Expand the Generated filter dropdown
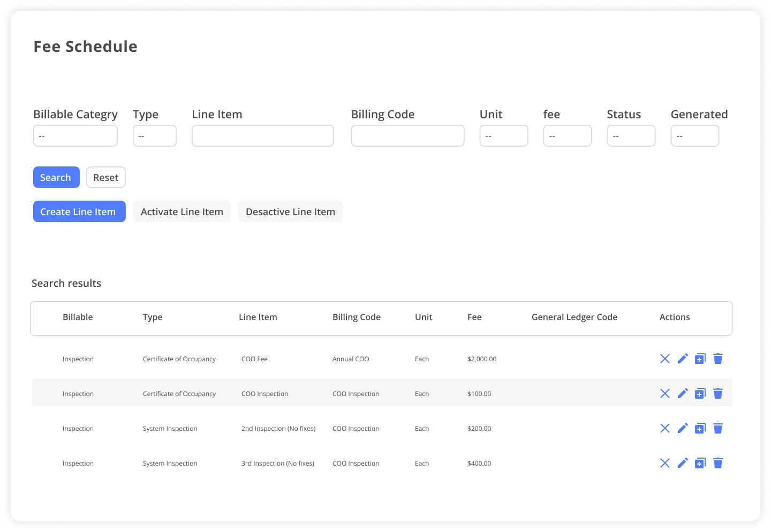The image size is (771, 532). coord(695,136)
